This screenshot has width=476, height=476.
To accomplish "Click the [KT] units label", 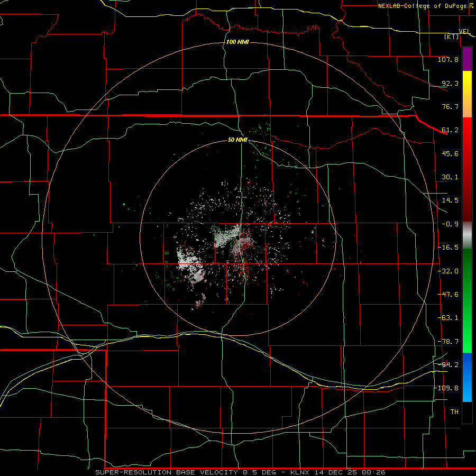I will tap(452, 36).
